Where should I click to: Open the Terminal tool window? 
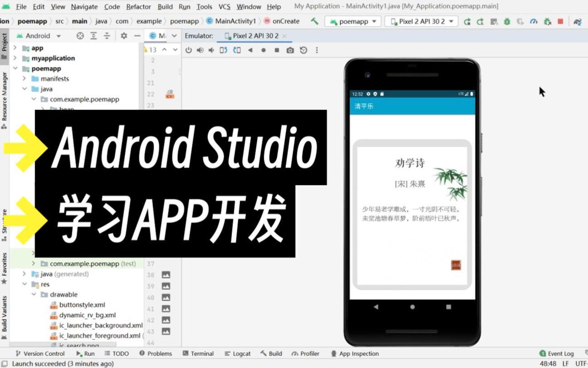(x=198, y=353)
